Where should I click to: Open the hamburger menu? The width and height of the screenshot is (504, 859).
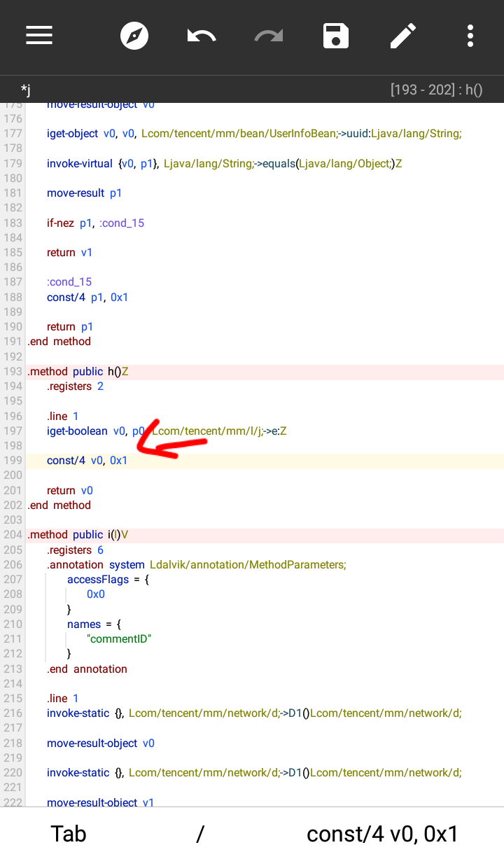[40, 36]
